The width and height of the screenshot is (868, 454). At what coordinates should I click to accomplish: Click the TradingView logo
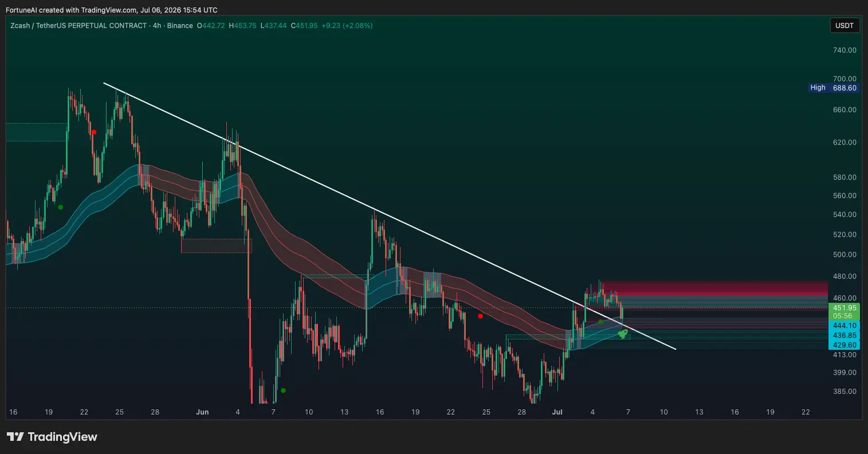(52, 437)
